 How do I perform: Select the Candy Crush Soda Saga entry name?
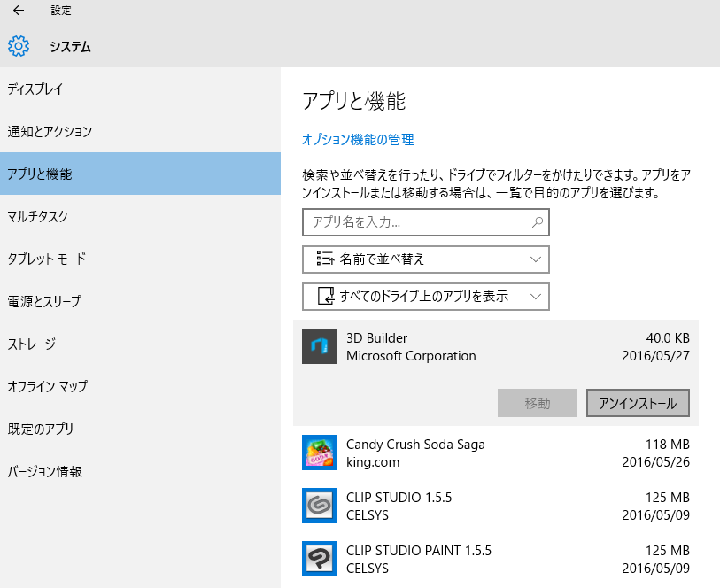pos(415,445)
